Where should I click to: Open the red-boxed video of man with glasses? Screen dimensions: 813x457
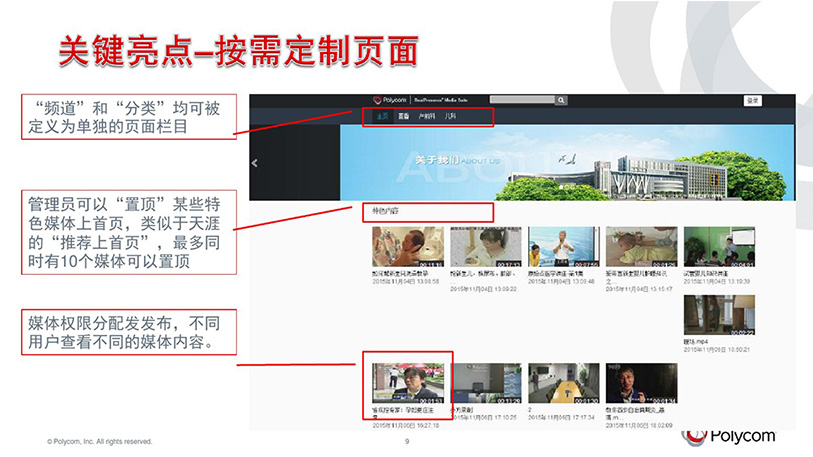point(407,383)
